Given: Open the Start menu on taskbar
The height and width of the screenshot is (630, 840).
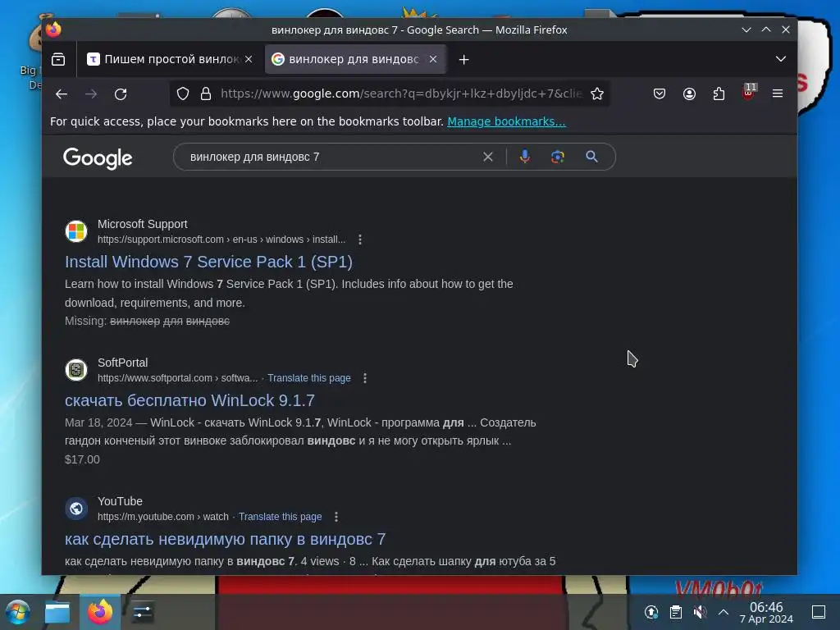Looking at the screenshot, I should click(x=17, y=612).
